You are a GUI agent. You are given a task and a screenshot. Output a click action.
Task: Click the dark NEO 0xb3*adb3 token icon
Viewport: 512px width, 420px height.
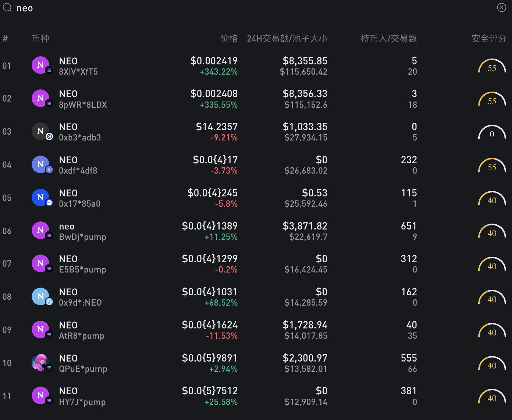41,131
